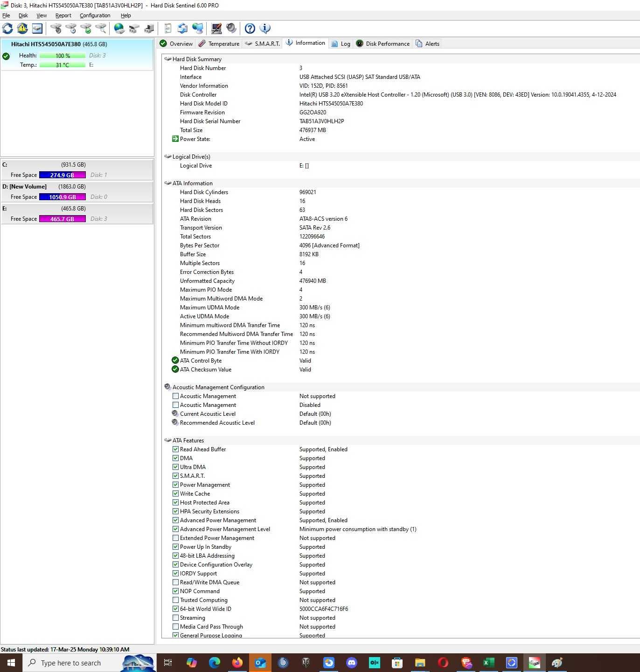Click the 64-bit World Wide ID value 5000CCA6F4C716F6

point(323,609)
